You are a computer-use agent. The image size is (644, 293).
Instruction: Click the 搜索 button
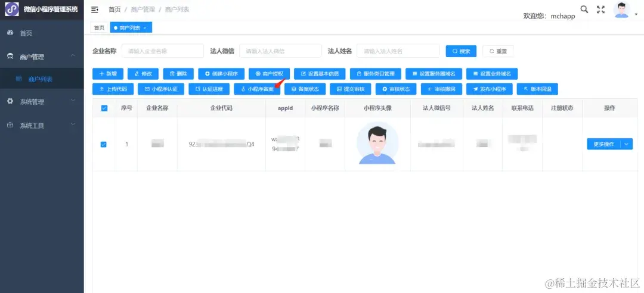[461, 51]
